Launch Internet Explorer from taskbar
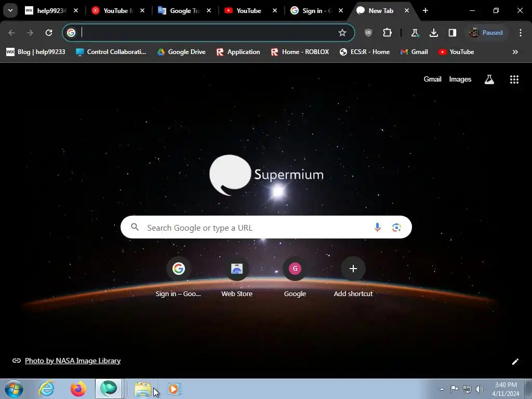 [46, 389]
